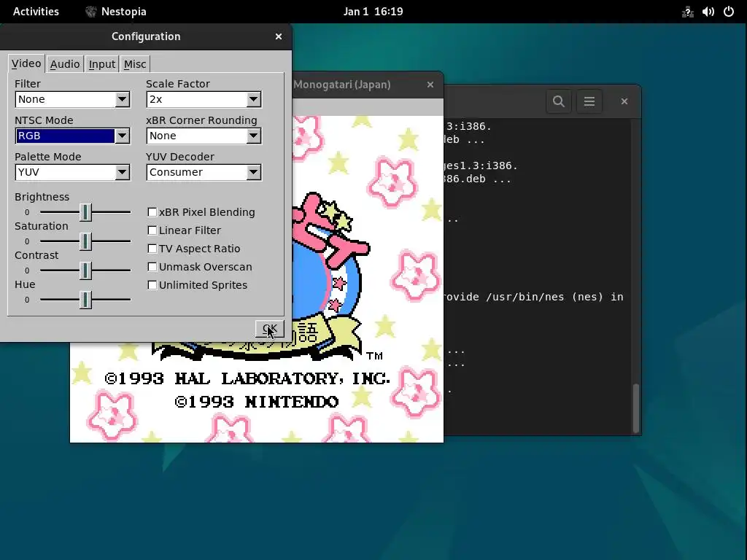
Task: Click the '©1993 HAL LABORATORY, INC.' game text
Action: (x=247, y=378)
